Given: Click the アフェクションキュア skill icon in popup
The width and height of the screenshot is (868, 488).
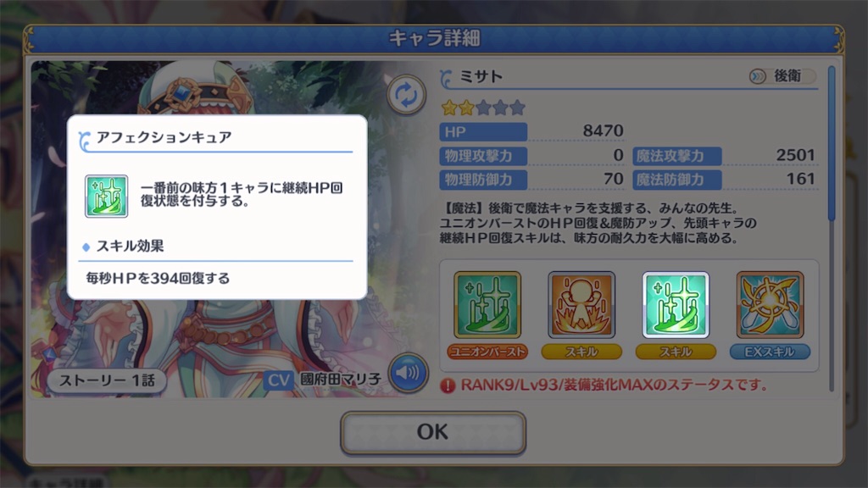Looking at the screenshot, I should [x=106, y=197].
